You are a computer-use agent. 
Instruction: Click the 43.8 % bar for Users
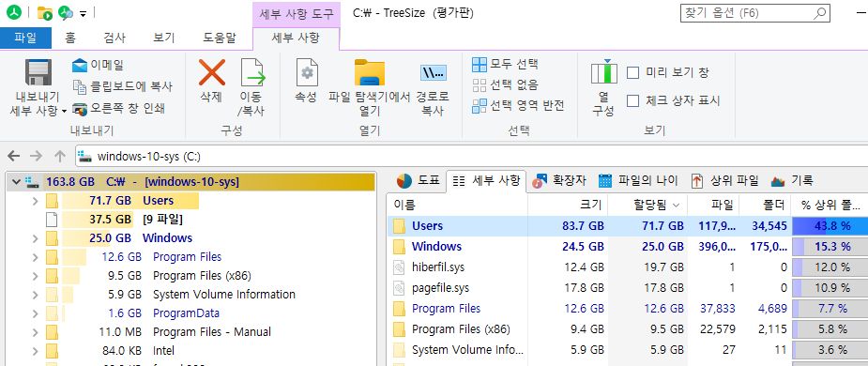830,226
